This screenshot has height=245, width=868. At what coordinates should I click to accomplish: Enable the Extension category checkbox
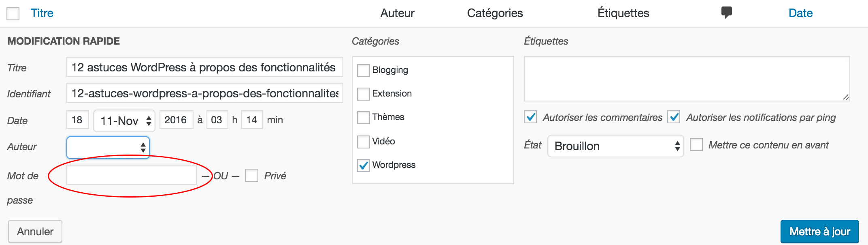tap(364, 94)
